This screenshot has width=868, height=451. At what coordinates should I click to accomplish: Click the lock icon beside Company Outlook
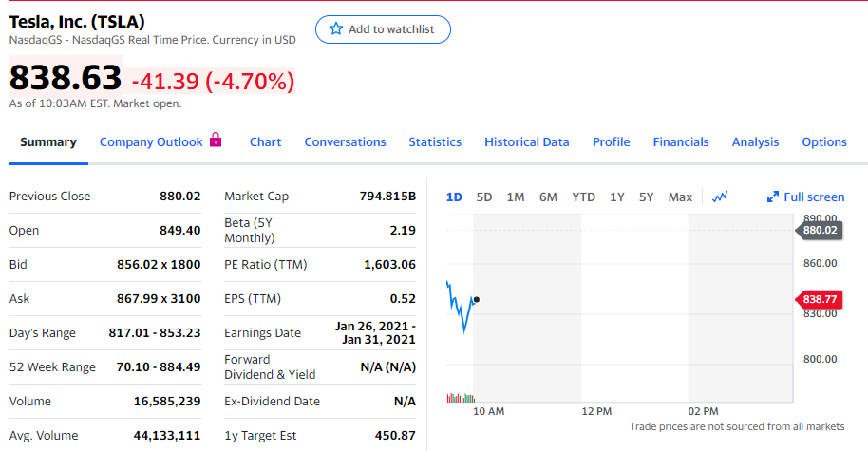point(216,140)
